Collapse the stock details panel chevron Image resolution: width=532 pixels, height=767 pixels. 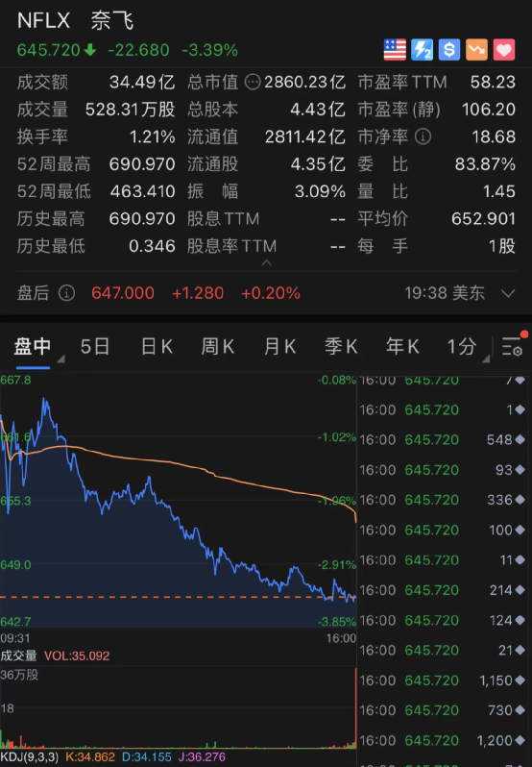tap(266, 263)
